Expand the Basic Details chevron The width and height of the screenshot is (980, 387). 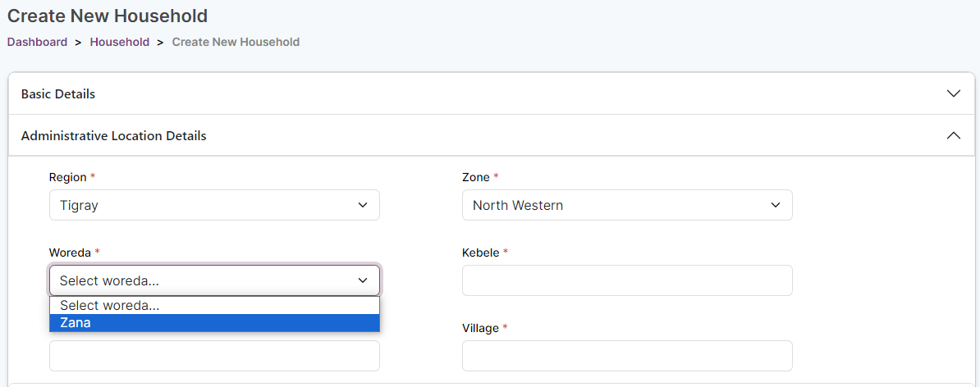click(953, 93)
